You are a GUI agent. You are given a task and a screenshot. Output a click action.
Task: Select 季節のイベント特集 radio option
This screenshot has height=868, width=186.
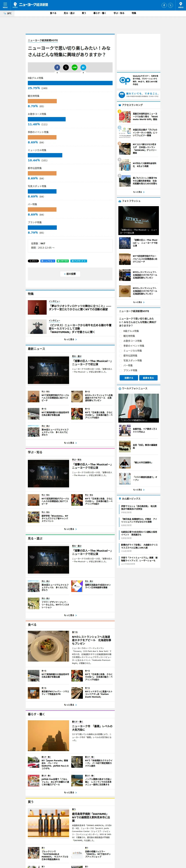(x=121, y=346)
